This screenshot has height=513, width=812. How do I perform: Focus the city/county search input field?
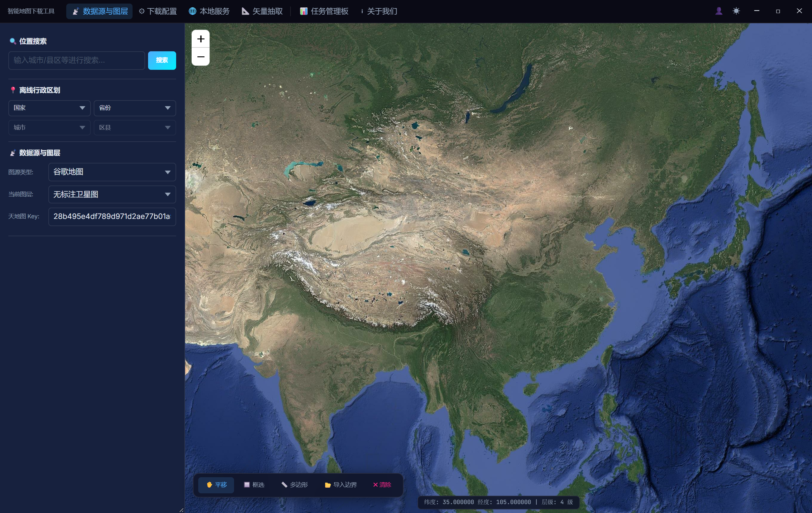click(76, 60)
